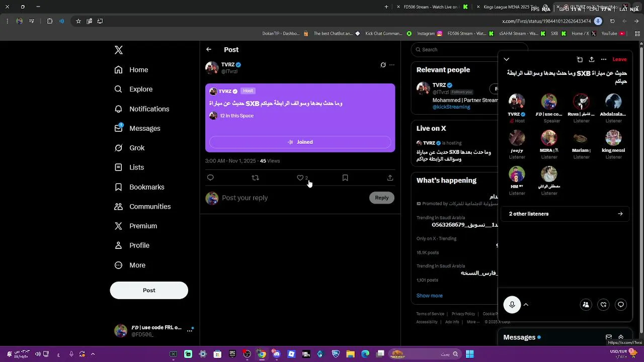Repost the tweet via retweet icon
This screenshot has height=362, width=644.
255,177
